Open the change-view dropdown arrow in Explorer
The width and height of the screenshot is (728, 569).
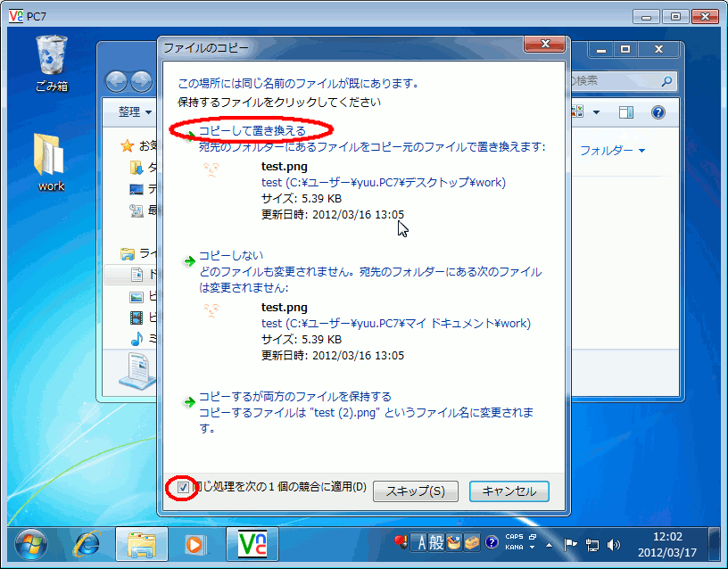(596, 112)
